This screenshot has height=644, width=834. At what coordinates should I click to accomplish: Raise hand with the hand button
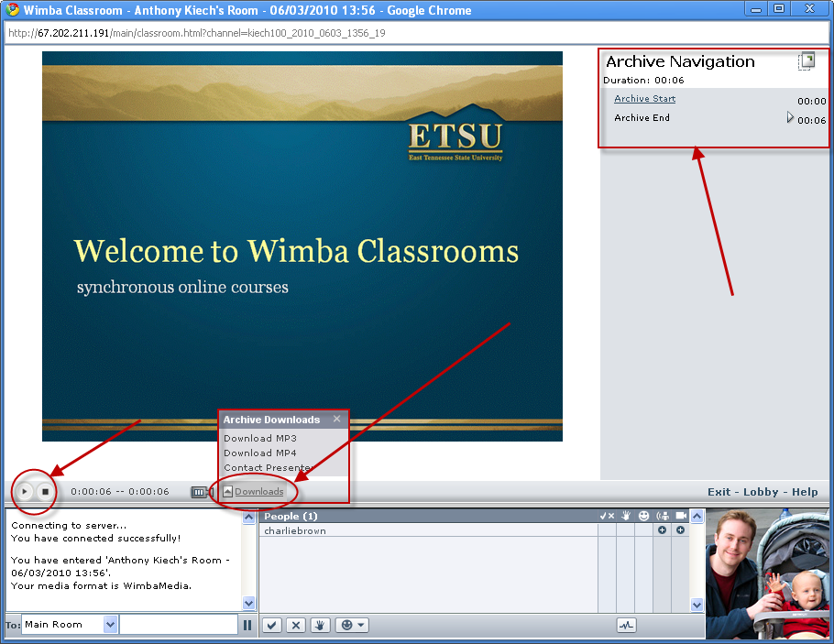pyautogui.click(x=320, y=625)
